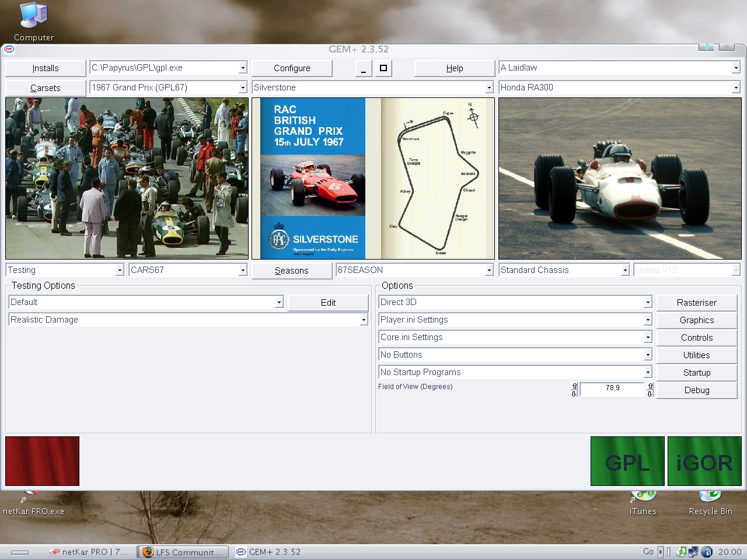Click the down arrow right of the FOV value

[650, 394]
